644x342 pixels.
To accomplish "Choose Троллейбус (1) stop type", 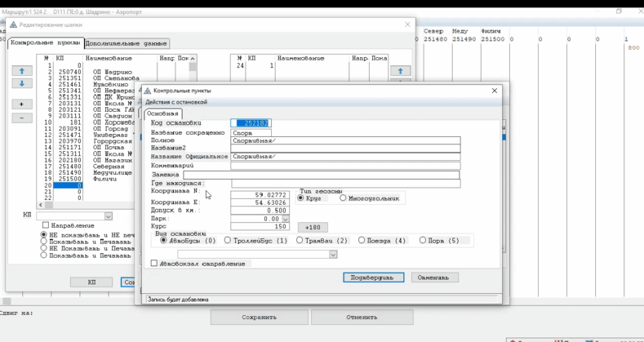I will click(227, 241).
